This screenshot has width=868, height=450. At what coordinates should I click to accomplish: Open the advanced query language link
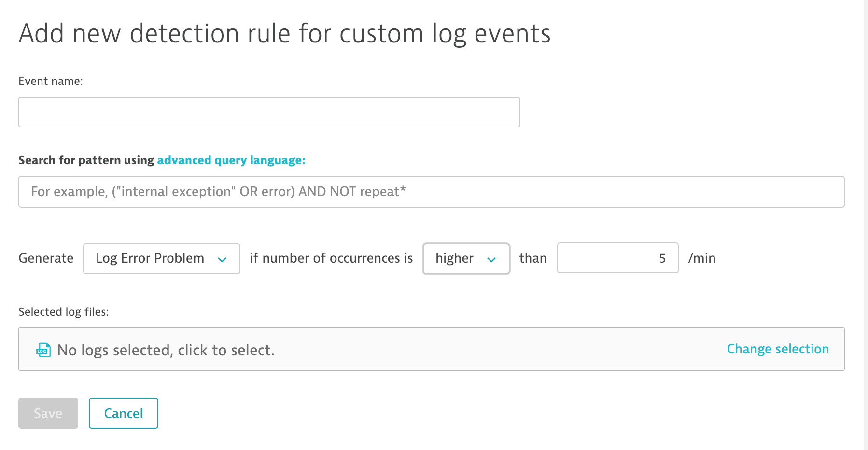[231, 160]
